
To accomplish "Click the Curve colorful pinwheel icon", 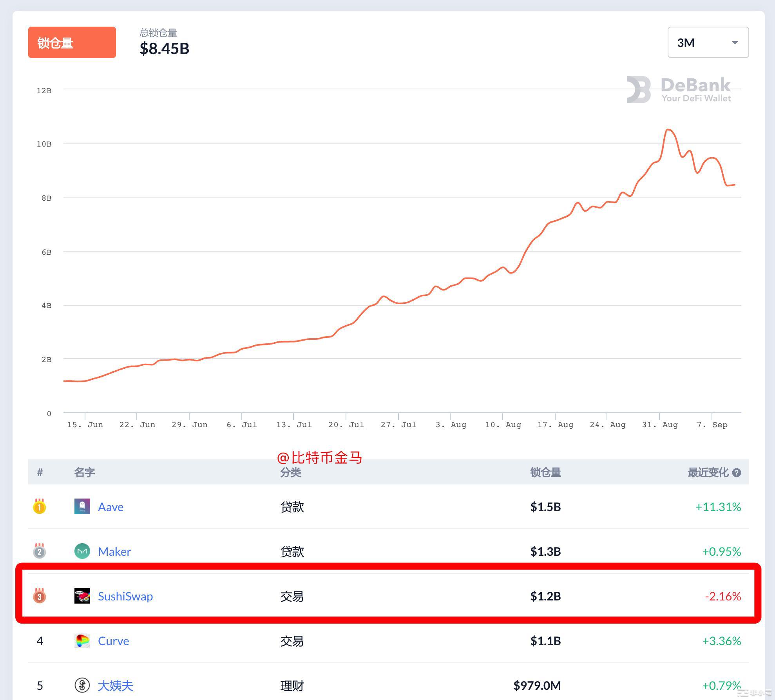I will click(x=82, y=641).
